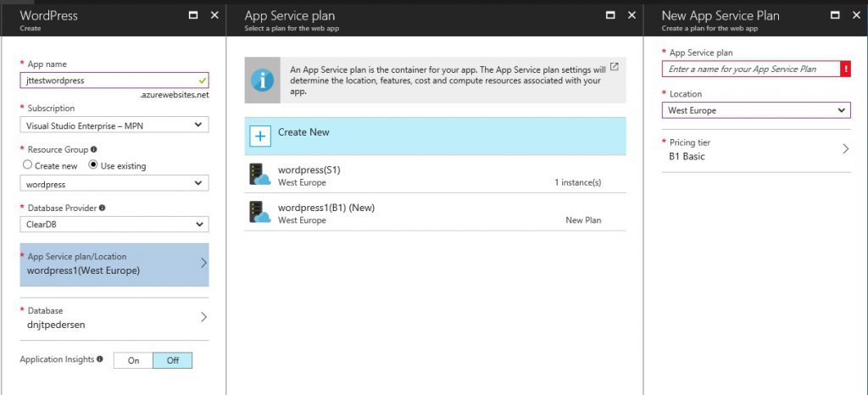Click the B1 Basic pricing tier text
This screenshot has width=868, height=395.
(687, 157)
